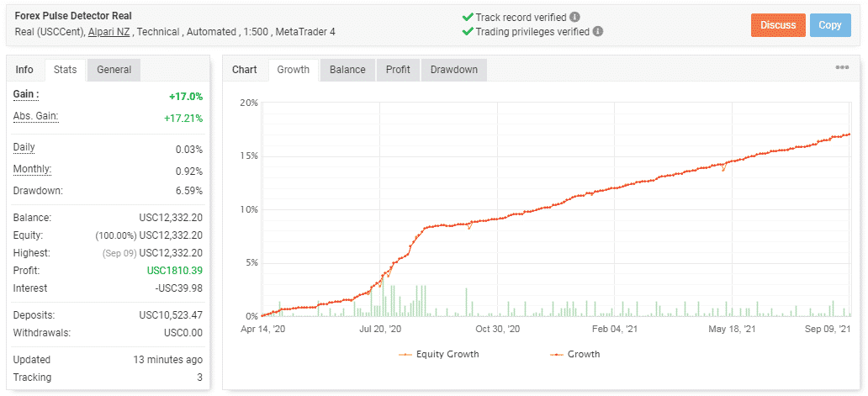The height and width of the screenshot is (396, 868).
Task: Click the Track record verified green checkmark
Action: [x=468, y=17]
